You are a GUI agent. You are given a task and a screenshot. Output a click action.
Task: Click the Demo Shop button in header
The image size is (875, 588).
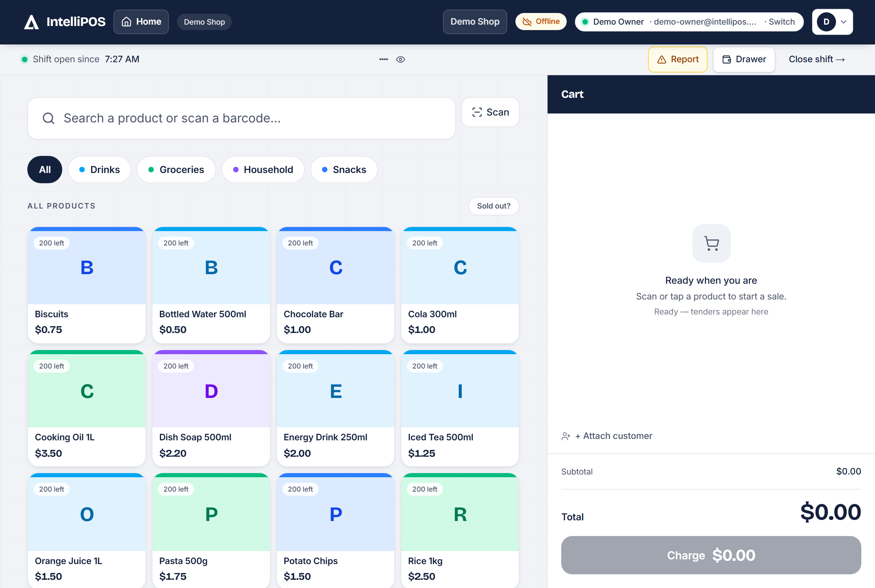[x=475, y=22]
